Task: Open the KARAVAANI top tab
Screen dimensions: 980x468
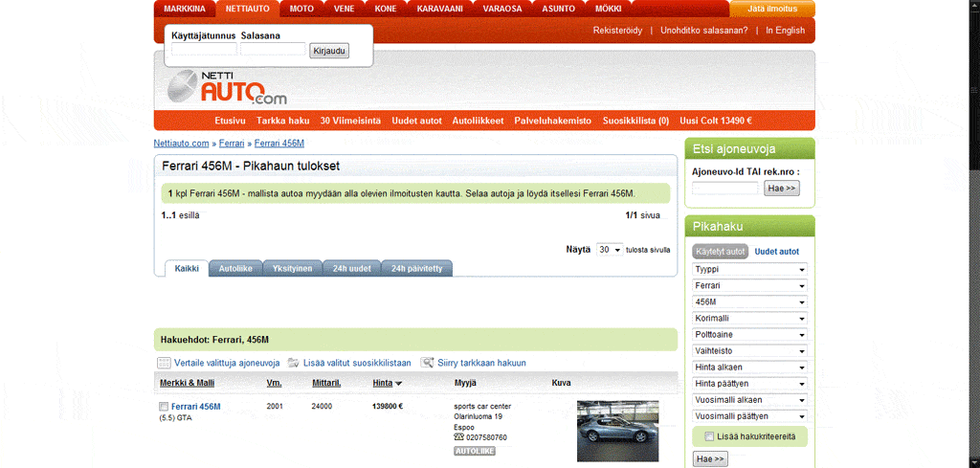Action: [439, 9]
